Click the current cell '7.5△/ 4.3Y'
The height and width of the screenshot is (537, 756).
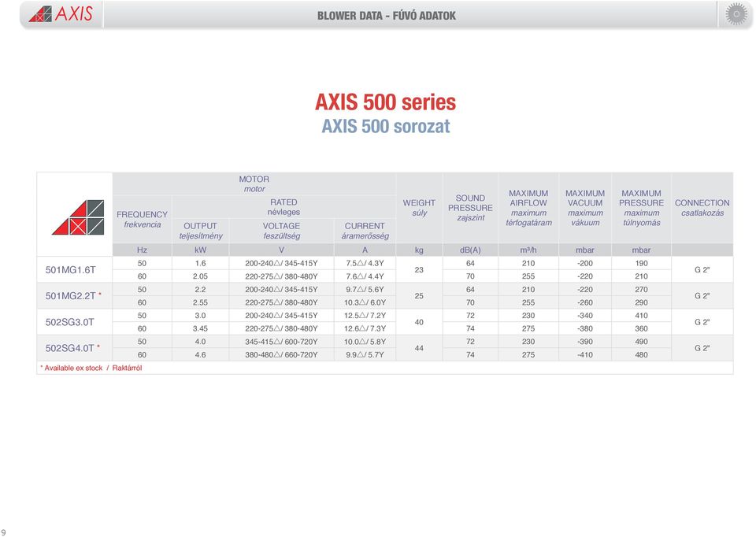[x=365, y=263]
